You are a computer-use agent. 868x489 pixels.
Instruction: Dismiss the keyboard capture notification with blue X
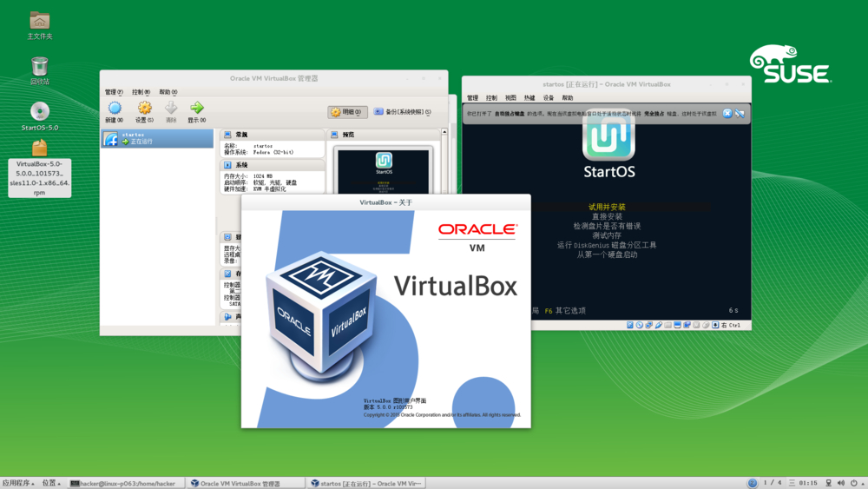[727, 114]
